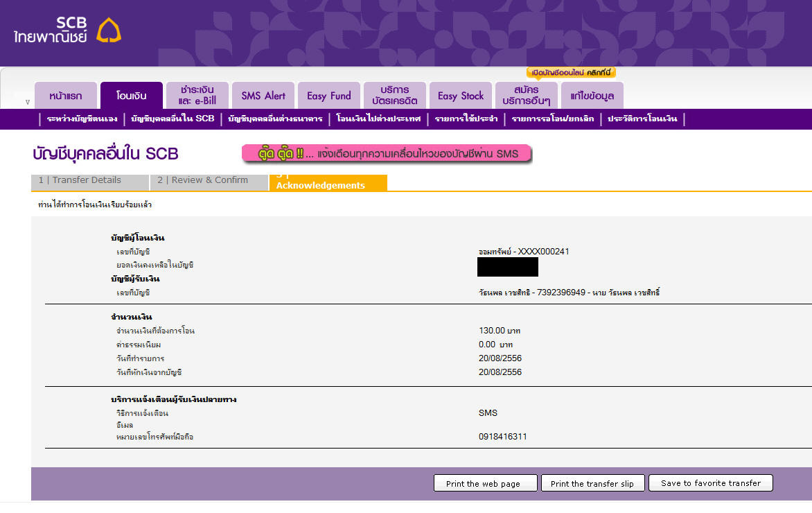Click the จำนวนเงิน section heading

tap(131, 317)
